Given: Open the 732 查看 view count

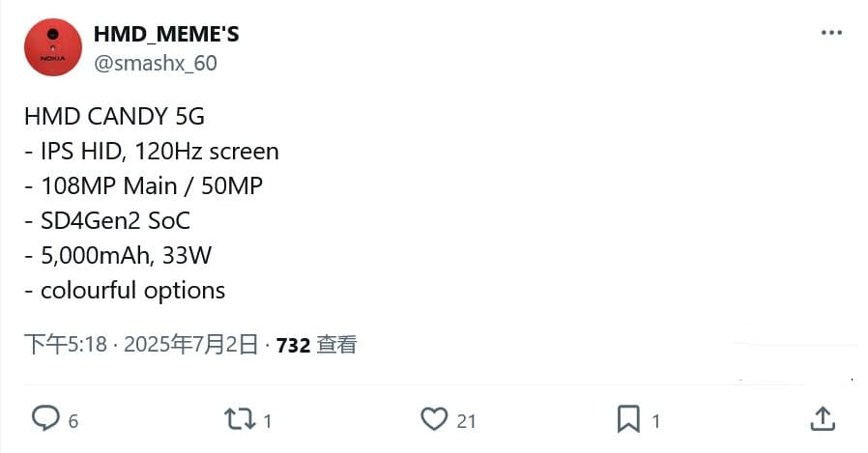Looking at the screenshot, I should pyautogui.click(x=317, y=345).
